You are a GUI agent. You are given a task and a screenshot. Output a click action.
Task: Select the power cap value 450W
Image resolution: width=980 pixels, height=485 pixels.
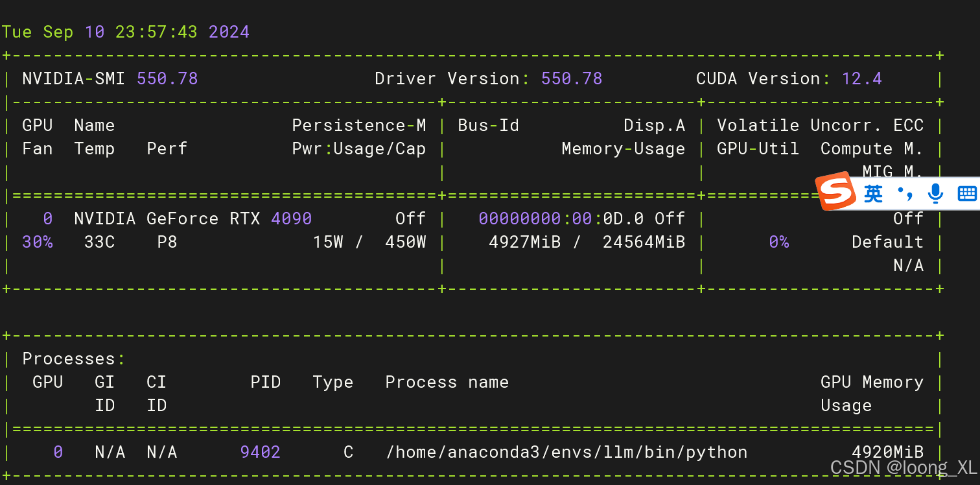[406, 242]
